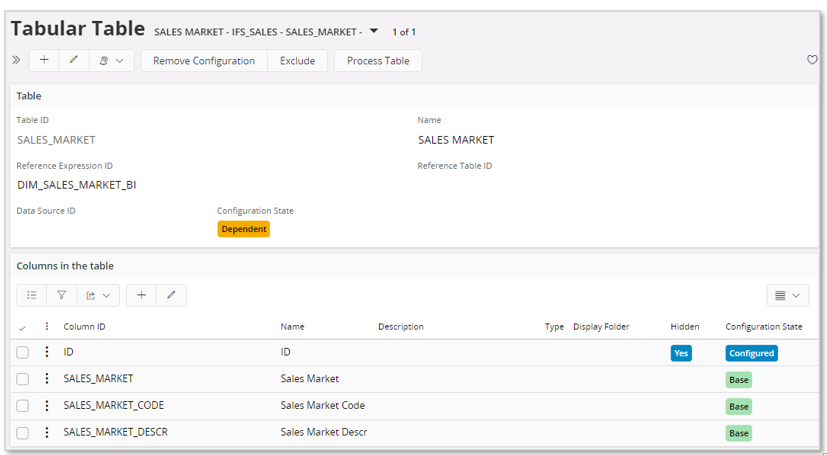Viewport: 827px width, 455px height.
Task: Click the heart favorite icon
Action: click(812, 61)
